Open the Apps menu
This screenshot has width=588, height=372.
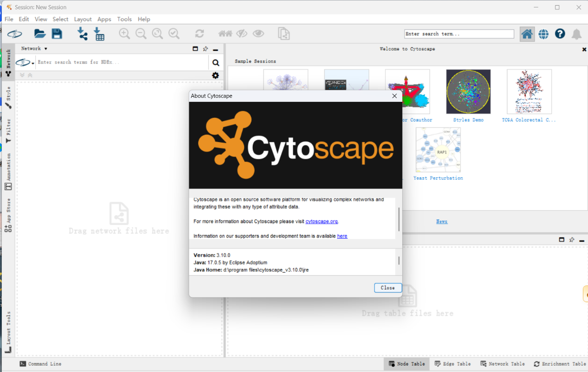coord(104,19)
